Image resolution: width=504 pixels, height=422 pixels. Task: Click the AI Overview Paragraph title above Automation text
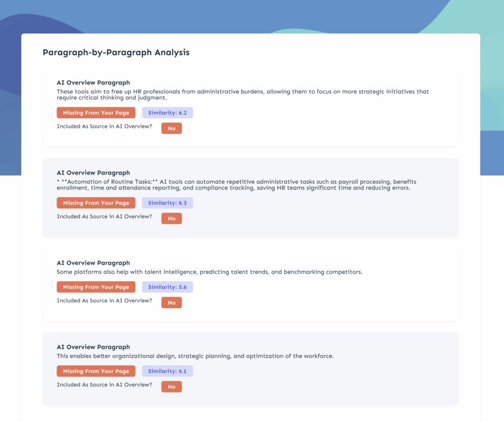pos(93,173)
